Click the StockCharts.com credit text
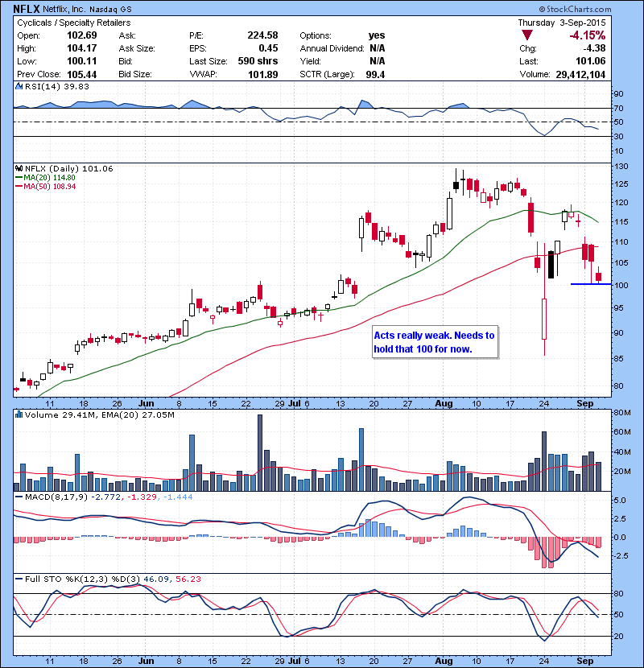The width and height of the screenshot is (644, 668). [575, 9]
